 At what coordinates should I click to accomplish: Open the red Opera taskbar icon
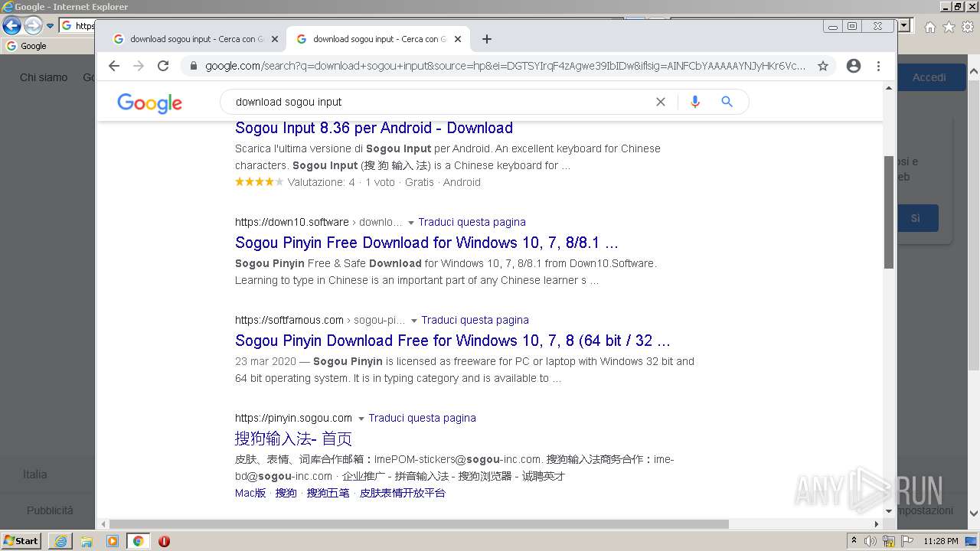coord(164,541)
